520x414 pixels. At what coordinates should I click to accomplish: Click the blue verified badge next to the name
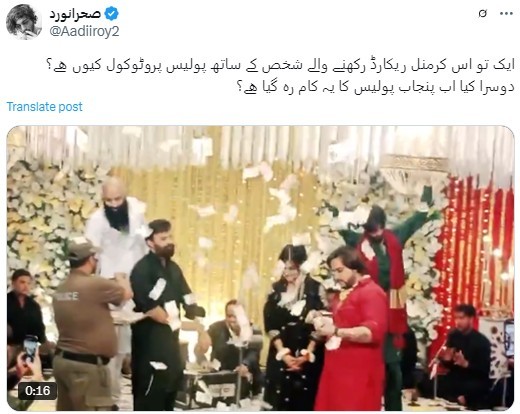point(111,14)
